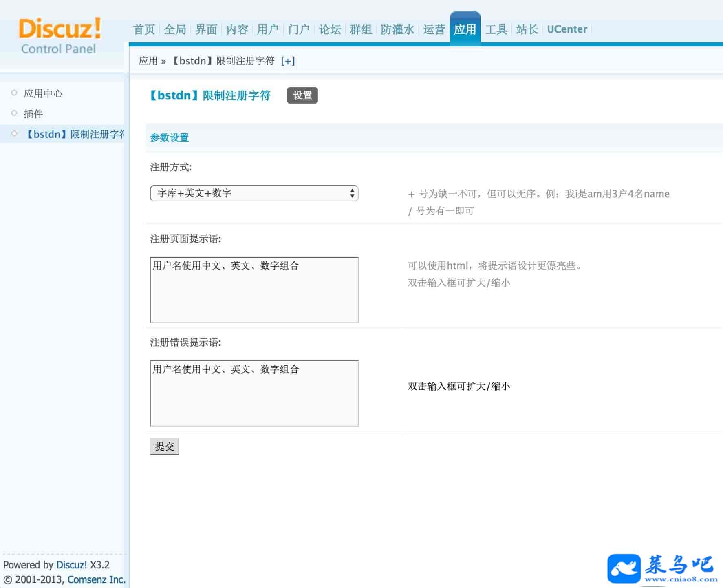Open the UCenter tab
723x588 pixels.
click(x=567, y=29)
